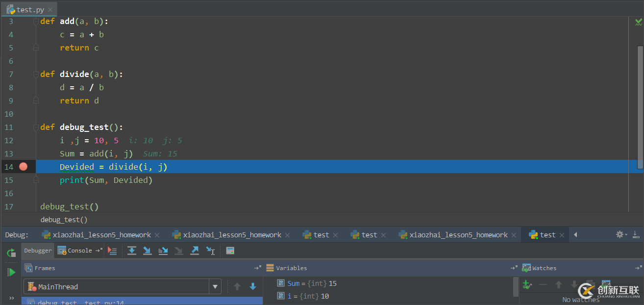Click highlighted line 'Devided = divide(i, j)'
The width and height of the screenshot is (644, 305).
coord(114,167)
